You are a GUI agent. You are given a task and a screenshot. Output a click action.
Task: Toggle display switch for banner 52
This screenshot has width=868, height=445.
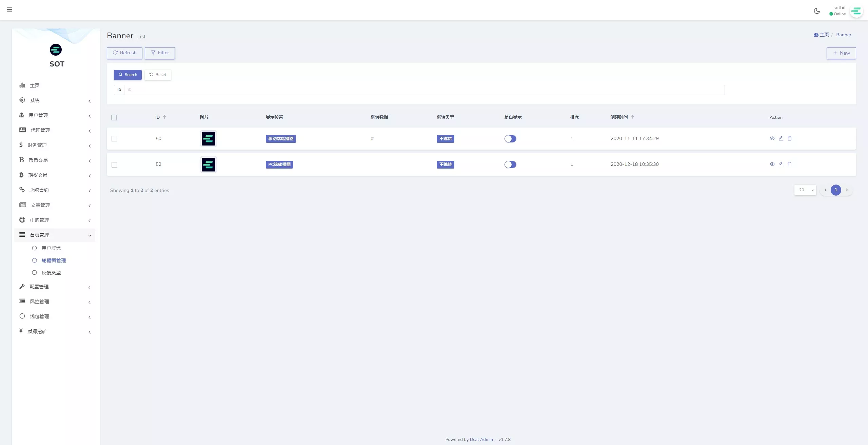point(510,165)
